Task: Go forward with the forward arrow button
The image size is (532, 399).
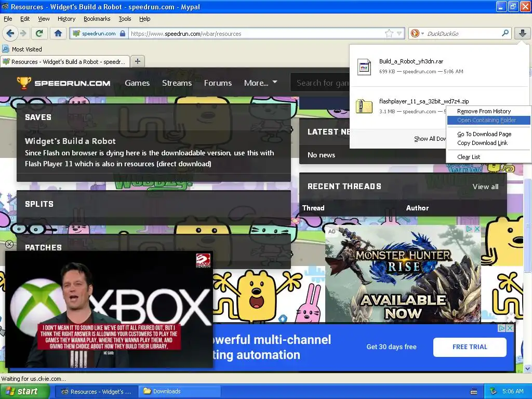Action: pos(23,33)
